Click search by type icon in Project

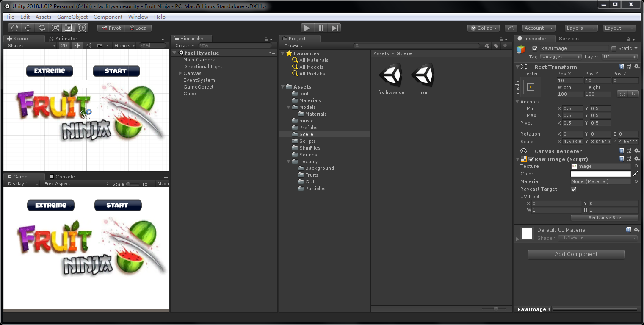487,46
